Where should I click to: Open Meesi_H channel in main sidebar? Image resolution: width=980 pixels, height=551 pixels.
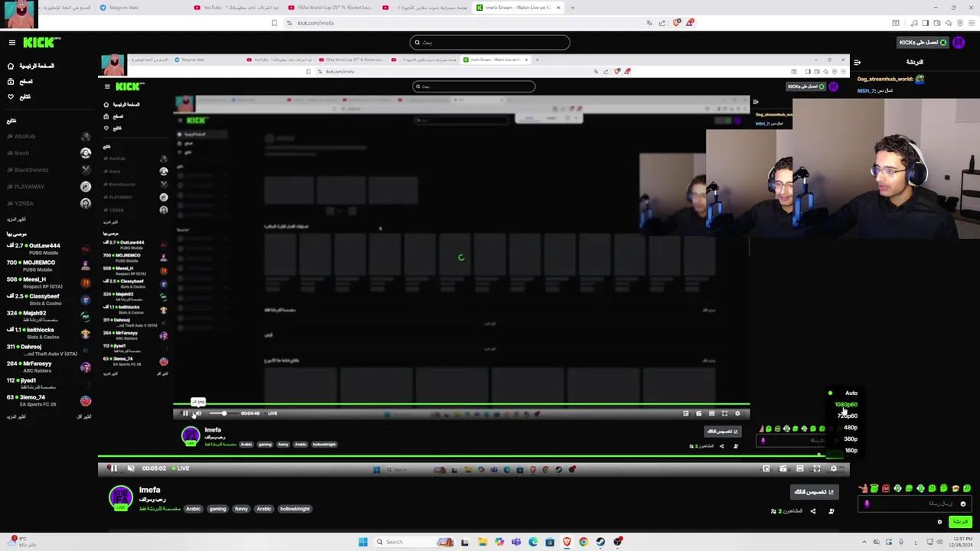(48, 282)
